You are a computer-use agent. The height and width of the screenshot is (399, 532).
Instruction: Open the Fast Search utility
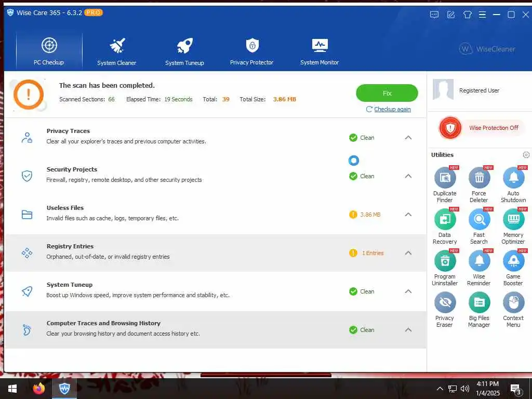click(479, 226)
